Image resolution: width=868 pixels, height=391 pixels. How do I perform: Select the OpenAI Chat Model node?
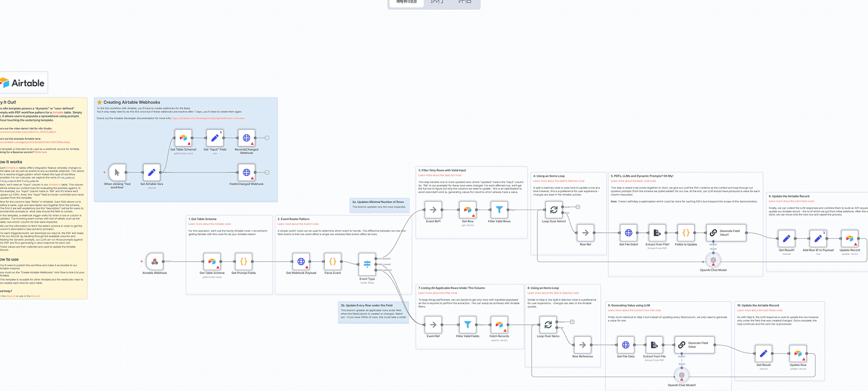[713, 261]
